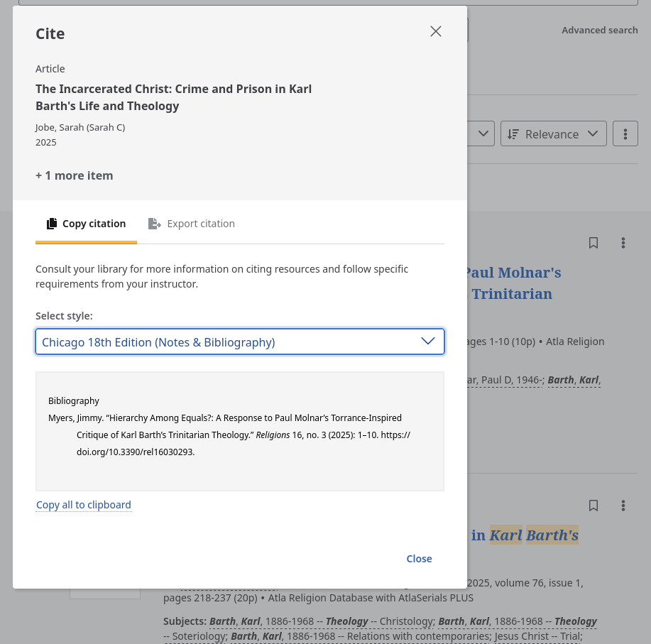Open Advanced search
The image size is (651, 644).
click(x=600, y=30)
